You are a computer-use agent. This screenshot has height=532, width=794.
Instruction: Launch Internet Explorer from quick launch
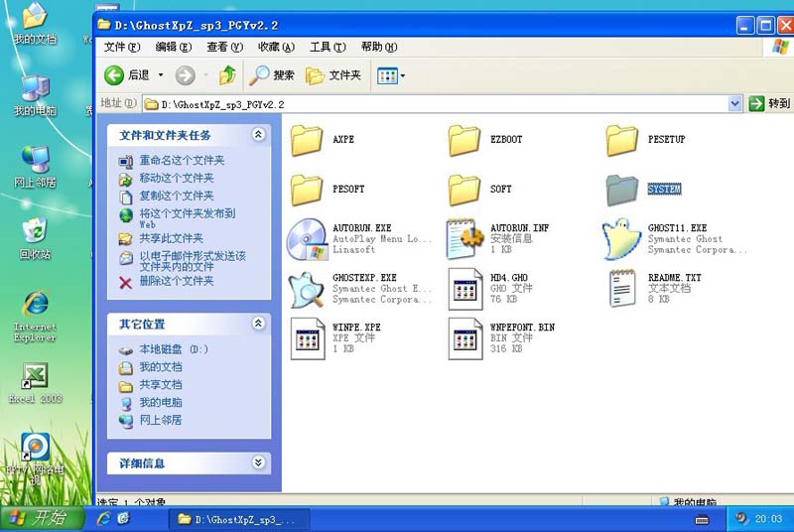104,519
